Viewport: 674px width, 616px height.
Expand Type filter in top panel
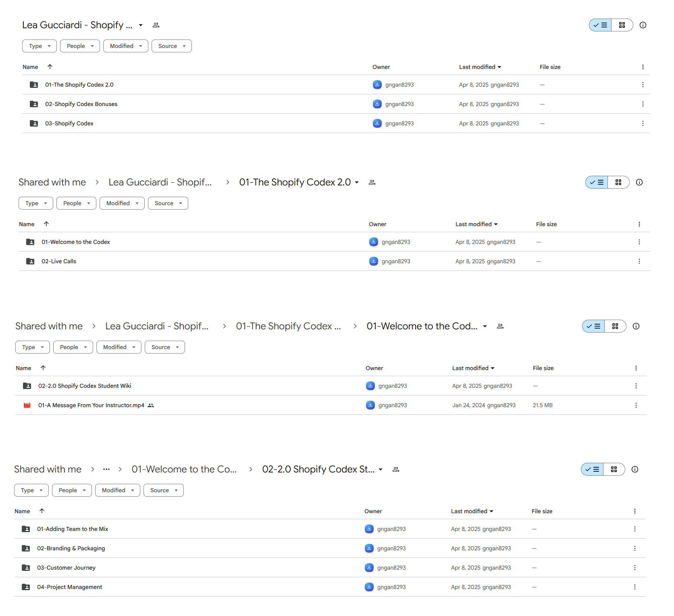[x=40, y=46]
